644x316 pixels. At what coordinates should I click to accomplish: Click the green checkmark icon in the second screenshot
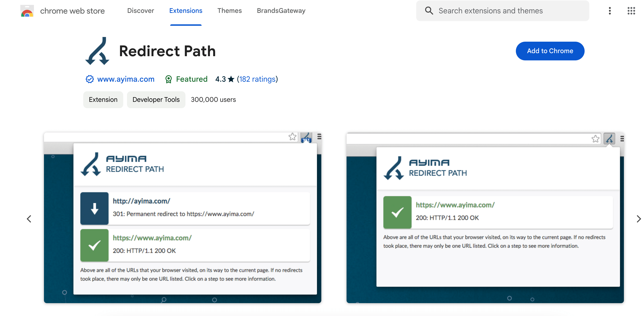[397, 212]
